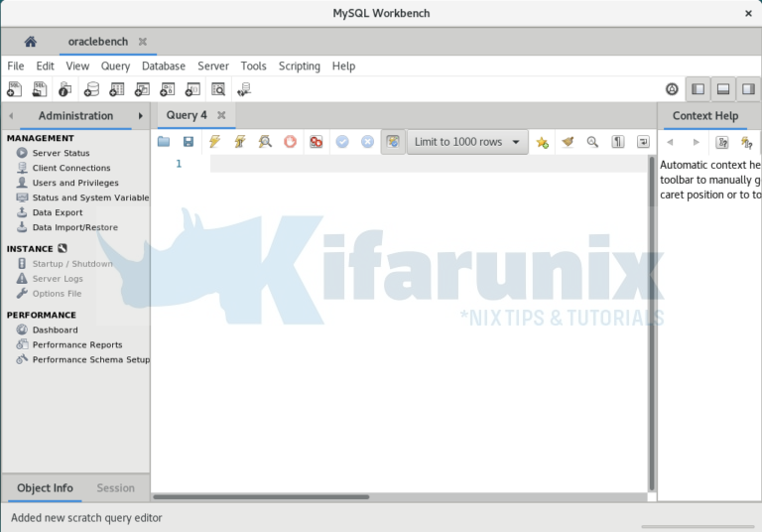Open Client Connections page
Screen dimensions: 762x532
click(71, 168)
